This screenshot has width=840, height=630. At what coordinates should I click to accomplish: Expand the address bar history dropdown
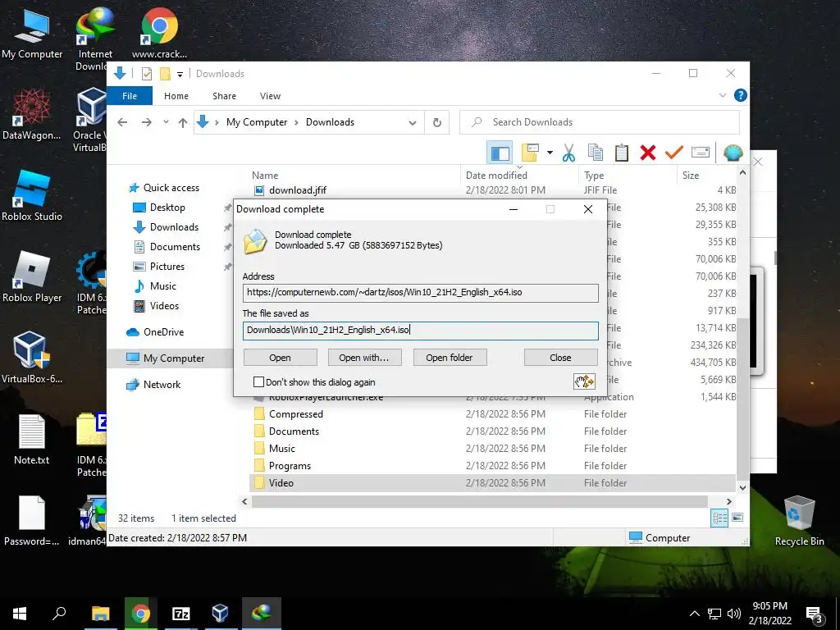(413, 123)
